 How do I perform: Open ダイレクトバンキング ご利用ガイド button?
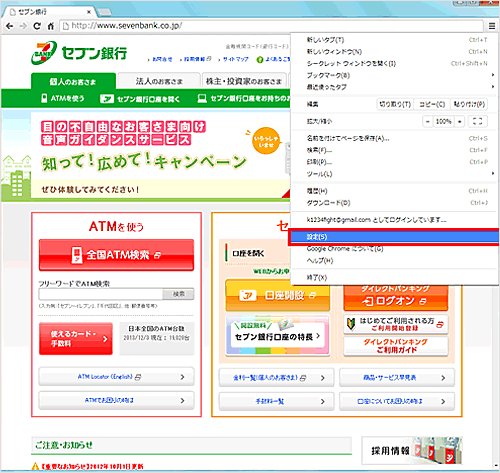pos(396,346)
